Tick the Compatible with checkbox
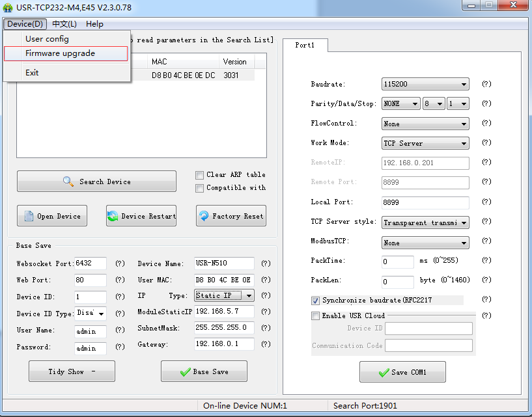This screenshot has width=532, height=417. (199, 188)
